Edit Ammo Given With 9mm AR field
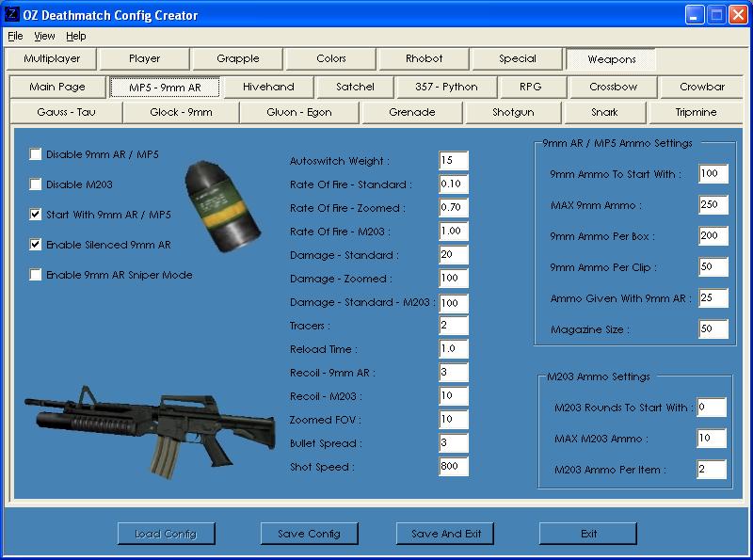Image resolution: width=753 pixels, height=560 pixels. coord(713,298)
